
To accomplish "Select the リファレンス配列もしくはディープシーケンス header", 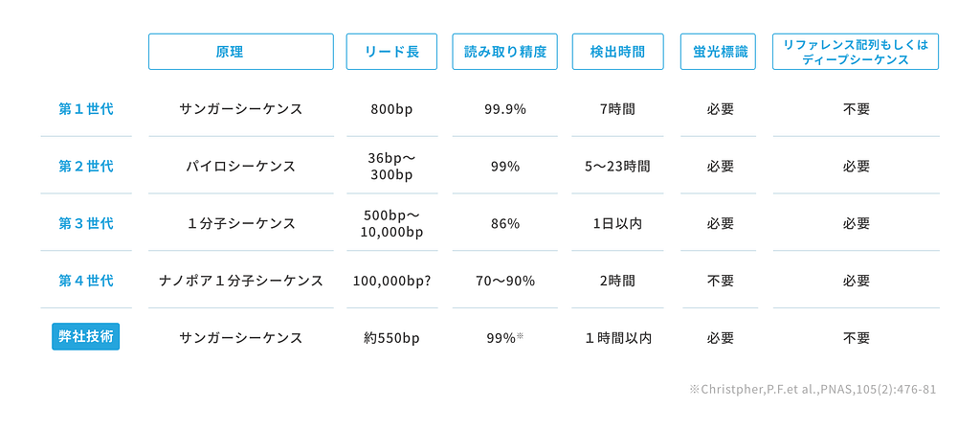I will [x=856, y=52].
